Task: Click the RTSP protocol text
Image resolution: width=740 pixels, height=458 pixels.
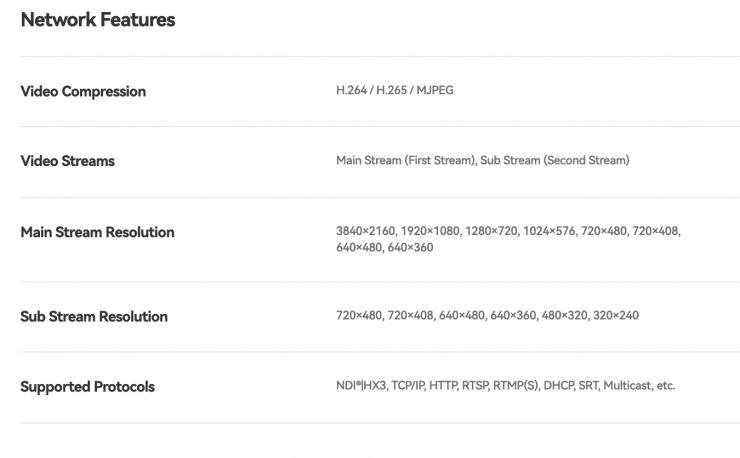Action: click(475, 386)
